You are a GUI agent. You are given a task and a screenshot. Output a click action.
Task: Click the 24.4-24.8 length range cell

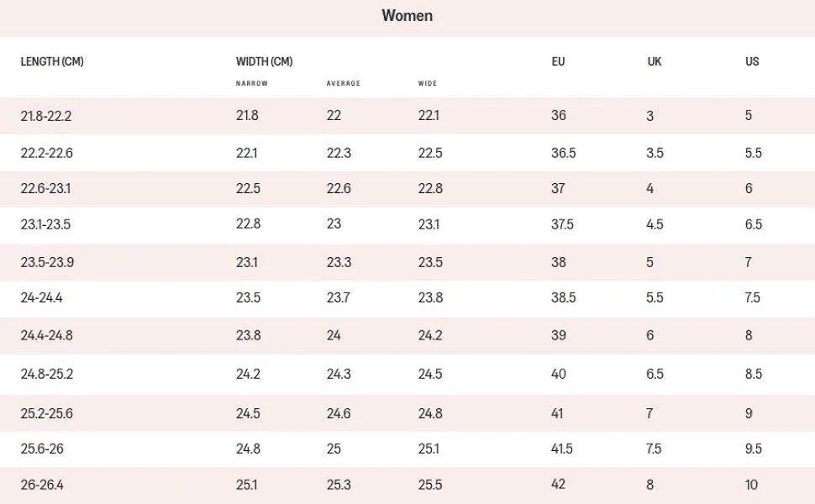point(46,335)
